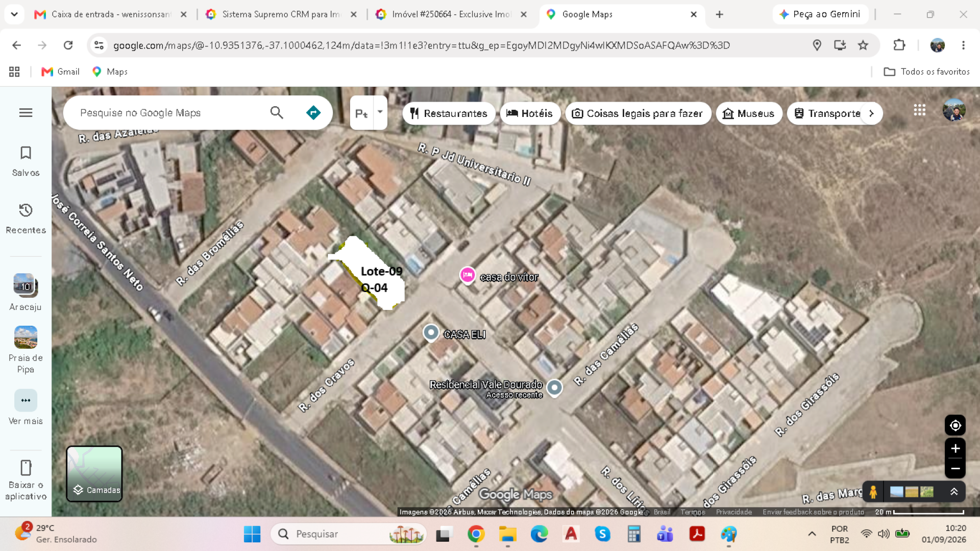Click the casa do vitor lodging pin
The width and height of the screenshot is (980, 551).
click(467, 275)
